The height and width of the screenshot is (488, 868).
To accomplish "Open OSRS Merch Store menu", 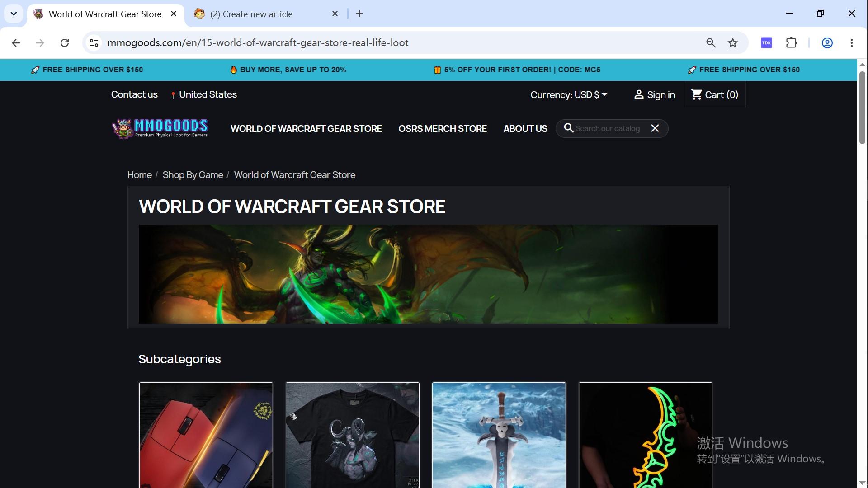I will (443, 129).
